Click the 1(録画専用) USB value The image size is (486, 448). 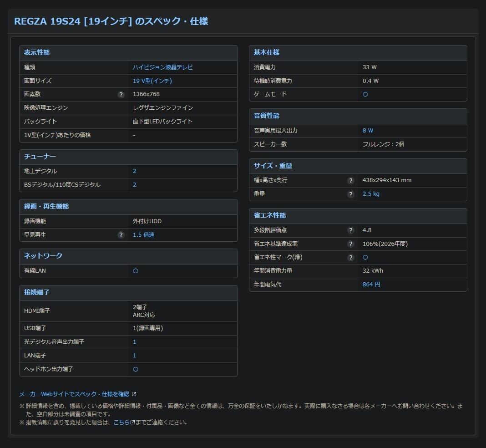pos(148,328)
